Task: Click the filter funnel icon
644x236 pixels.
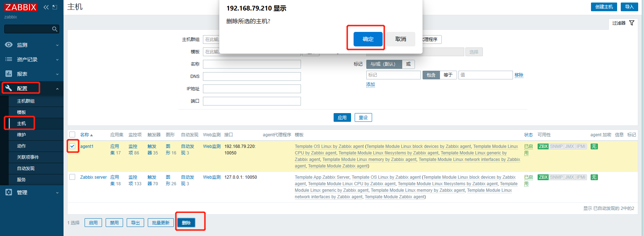Action: (x=632, y=23)
